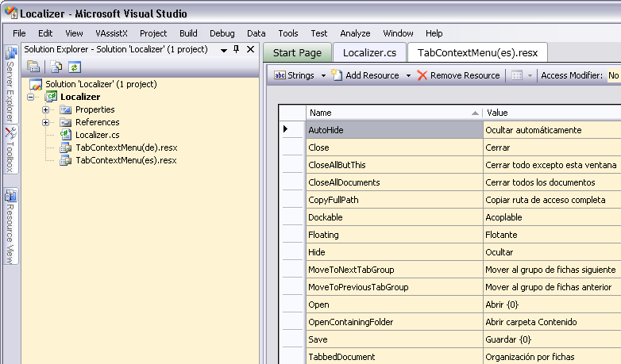Screen dimensions: 621x364
Task: Open the Toolbox side tab
Action: coord(10,149)
